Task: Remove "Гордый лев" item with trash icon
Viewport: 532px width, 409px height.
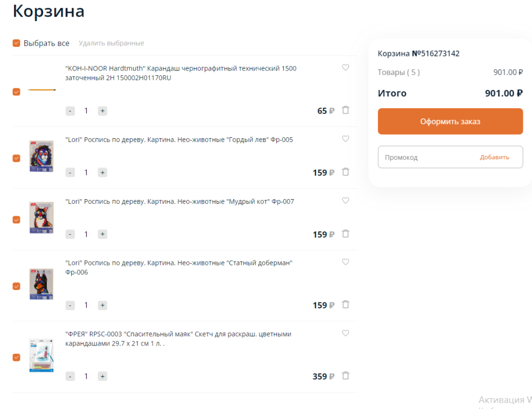Action: [346, 172]
